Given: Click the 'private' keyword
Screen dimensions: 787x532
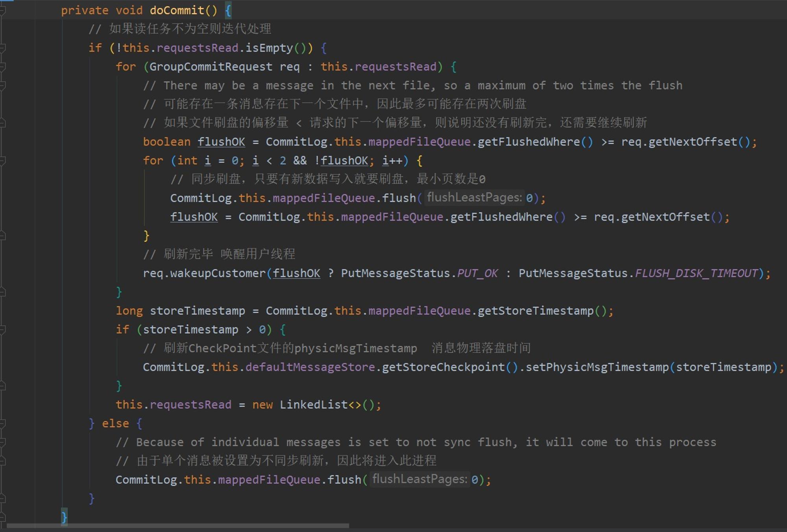Looking at the screenshot, I should click(x=85, y=11).
